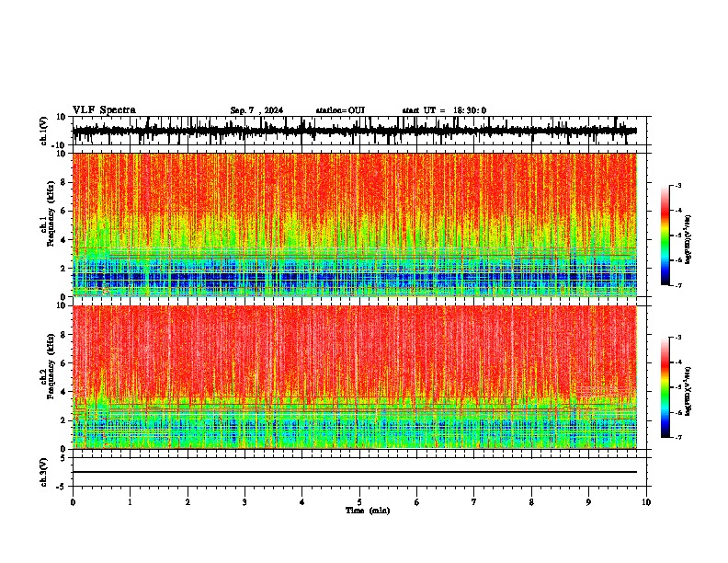The image size is (728, 563).
Task: Click the "VLF Spectra" title text
Action: coord(104,110)
